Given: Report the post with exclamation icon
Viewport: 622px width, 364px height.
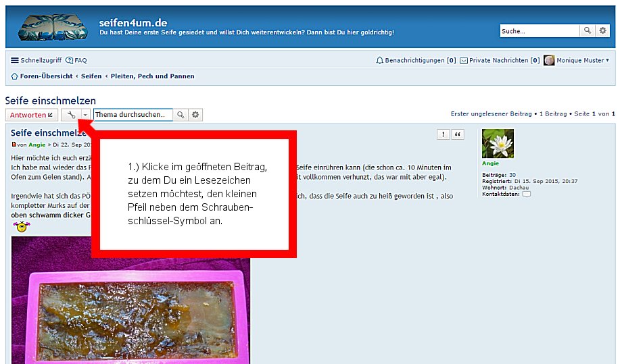Looking at the screenshot, I should [x=443, y=134].
